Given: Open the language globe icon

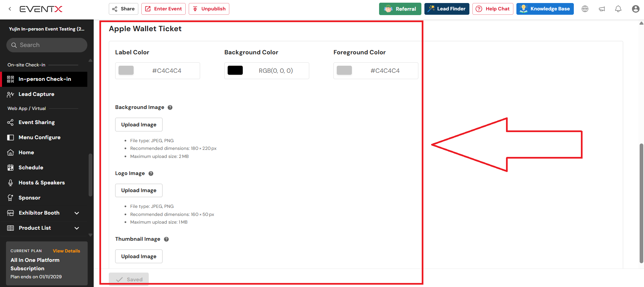Looking at the screenshot, I should click(x=585, y=9).
